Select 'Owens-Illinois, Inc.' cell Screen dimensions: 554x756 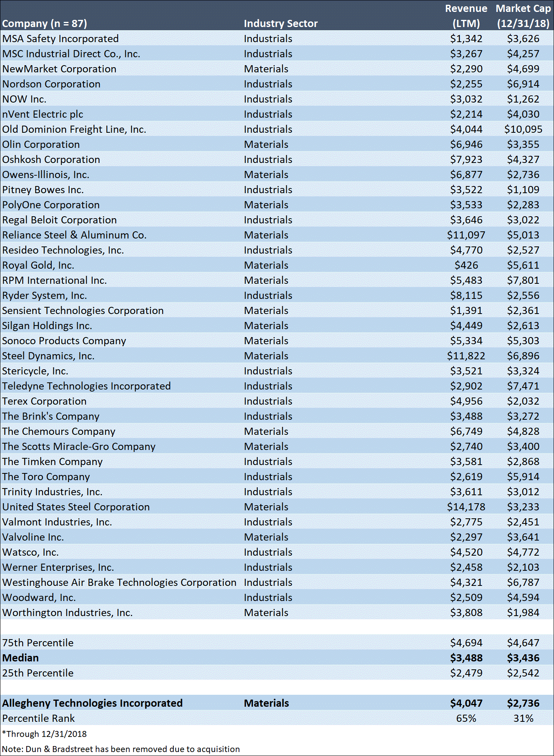click(x=46, y=174)
